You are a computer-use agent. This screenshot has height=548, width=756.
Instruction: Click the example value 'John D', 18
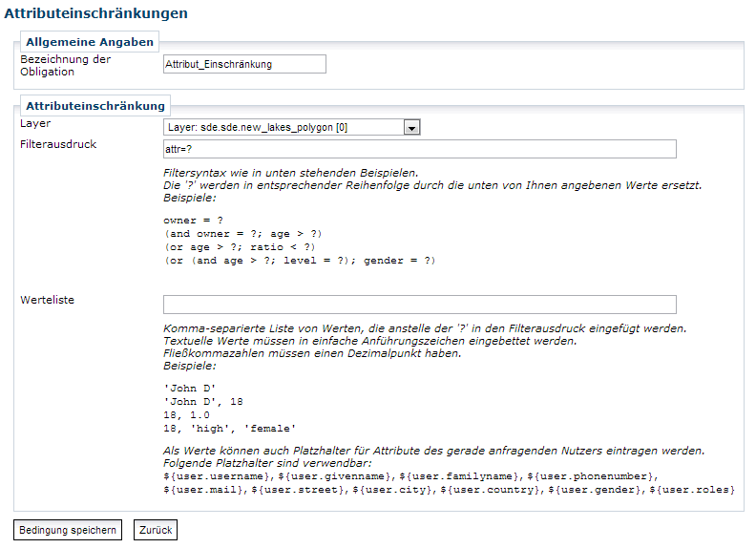click(x=203, y=402)
